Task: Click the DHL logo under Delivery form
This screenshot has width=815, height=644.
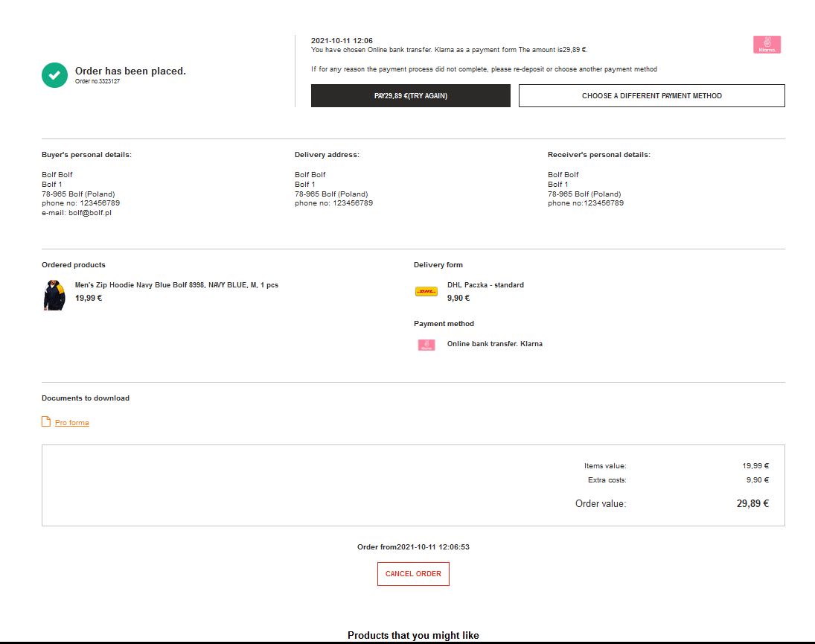Action: click(x=426, y=292)
